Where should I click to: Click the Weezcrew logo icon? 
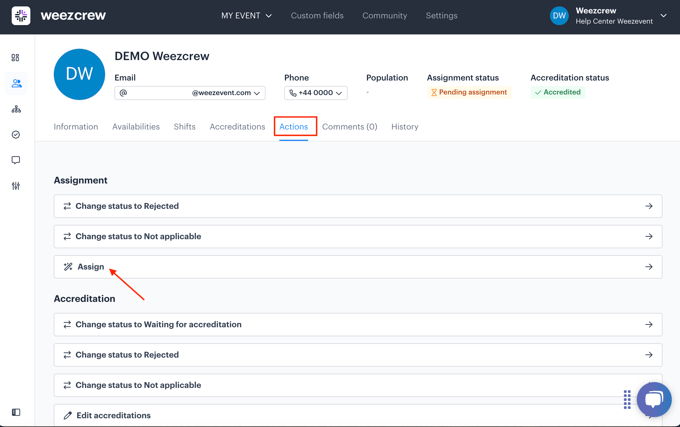21,16
